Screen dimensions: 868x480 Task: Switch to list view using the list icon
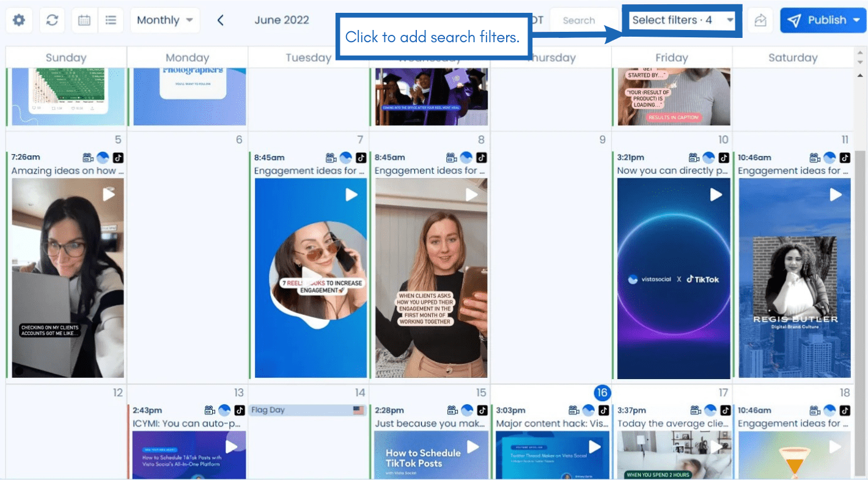pyautogui.click(x=111, y=20)
